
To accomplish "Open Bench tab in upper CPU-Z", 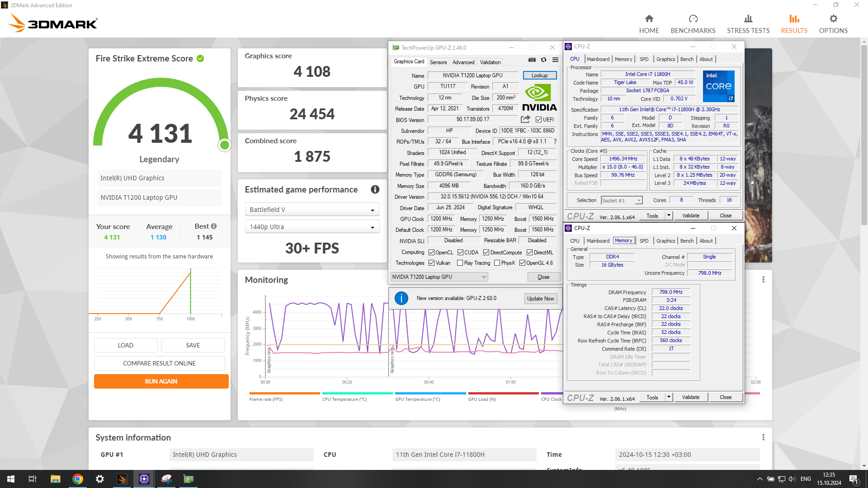I will 687,59.
